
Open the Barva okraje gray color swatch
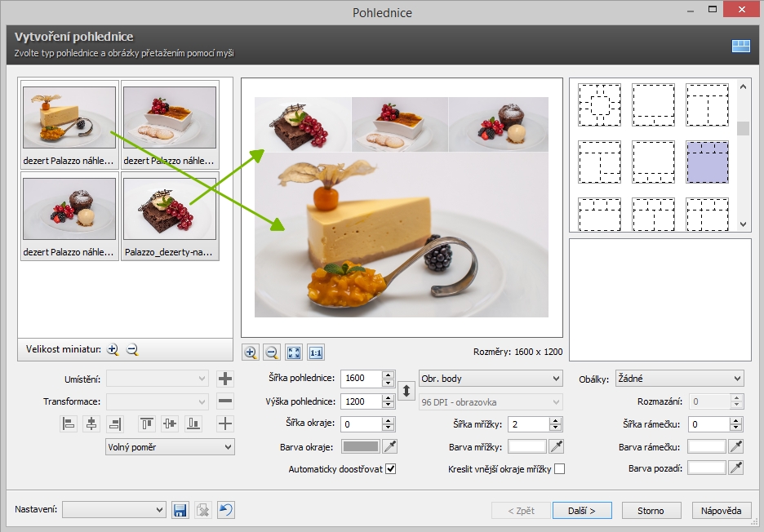359,446
